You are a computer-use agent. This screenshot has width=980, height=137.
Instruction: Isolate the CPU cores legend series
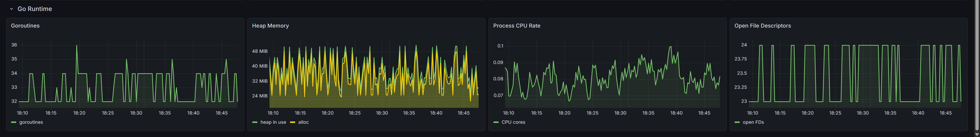click(513, 122)
